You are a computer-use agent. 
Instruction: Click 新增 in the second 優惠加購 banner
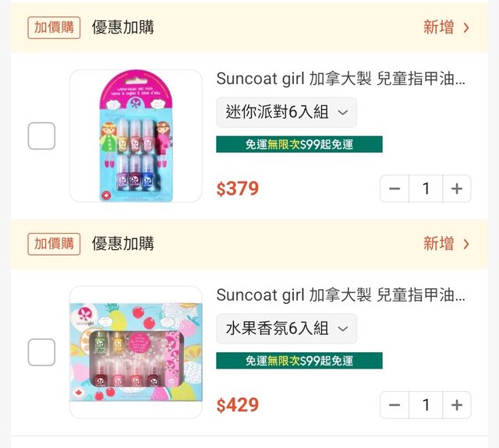pyautogui.click(x=439, y=244)
